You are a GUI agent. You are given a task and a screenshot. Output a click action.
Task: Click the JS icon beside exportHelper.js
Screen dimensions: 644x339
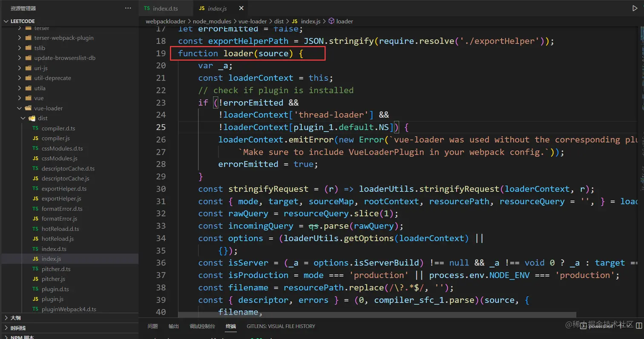coord(35,198)
